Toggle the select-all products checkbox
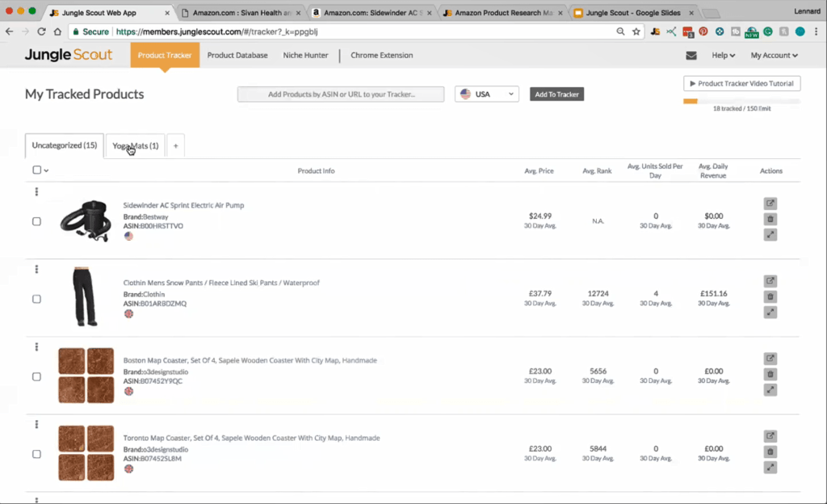This screenshot has width=827, height=504. (x=36, y=170)
